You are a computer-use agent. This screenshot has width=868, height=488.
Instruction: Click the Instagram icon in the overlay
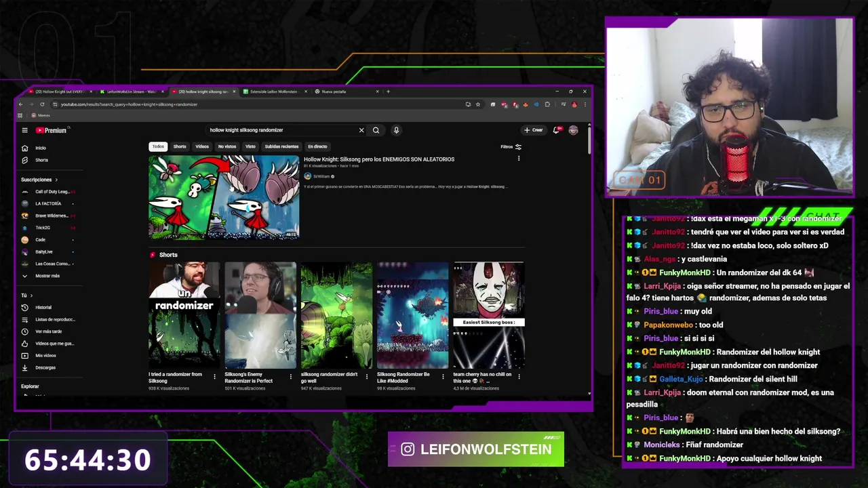pos(408,449)
